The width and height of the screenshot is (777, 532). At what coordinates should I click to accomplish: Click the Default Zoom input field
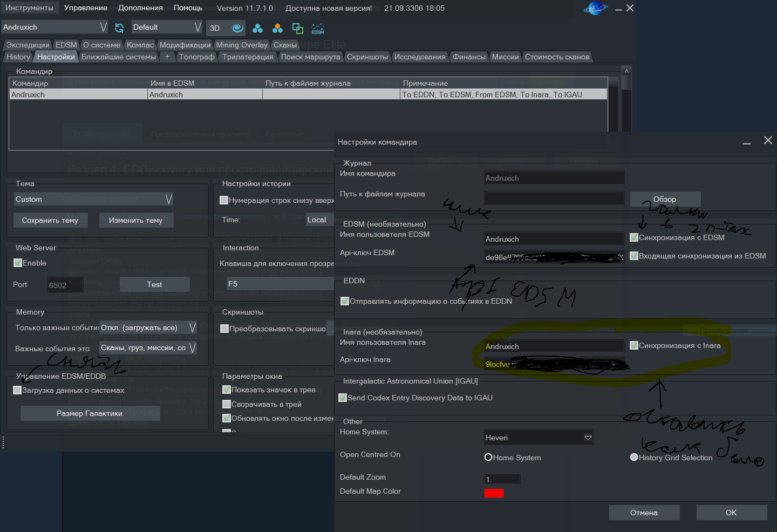(x=502, y=479)
